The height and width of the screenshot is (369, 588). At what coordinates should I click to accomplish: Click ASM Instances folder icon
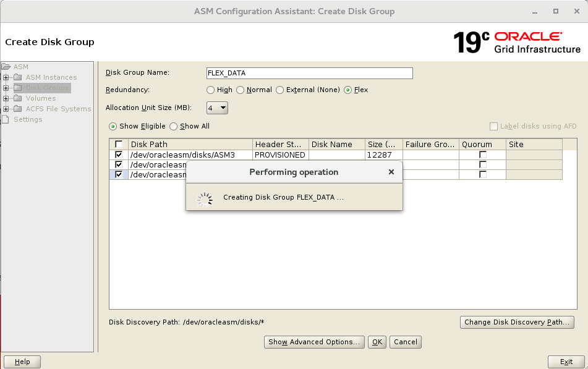(18, 77)
